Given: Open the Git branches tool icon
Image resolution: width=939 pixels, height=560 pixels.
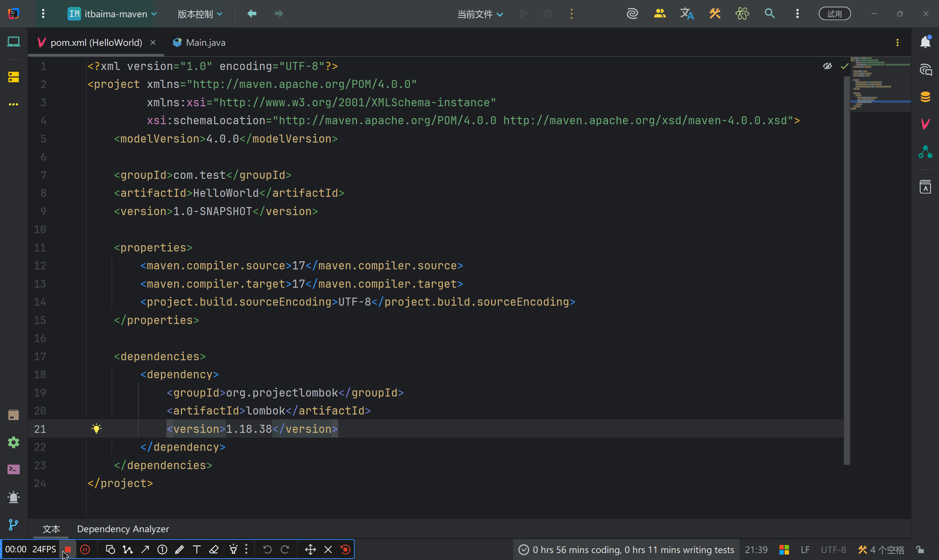Looking at the screenshot, I should [x=14, y=524].
